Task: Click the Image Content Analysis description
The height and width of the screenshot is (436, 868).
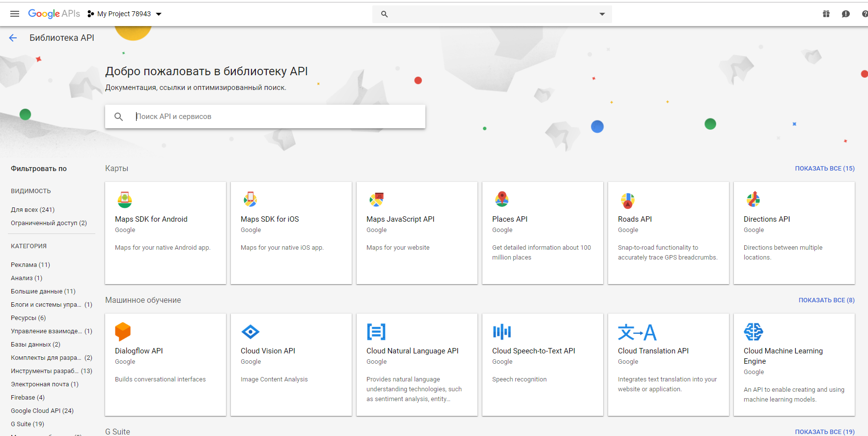Action: [274, 379]
